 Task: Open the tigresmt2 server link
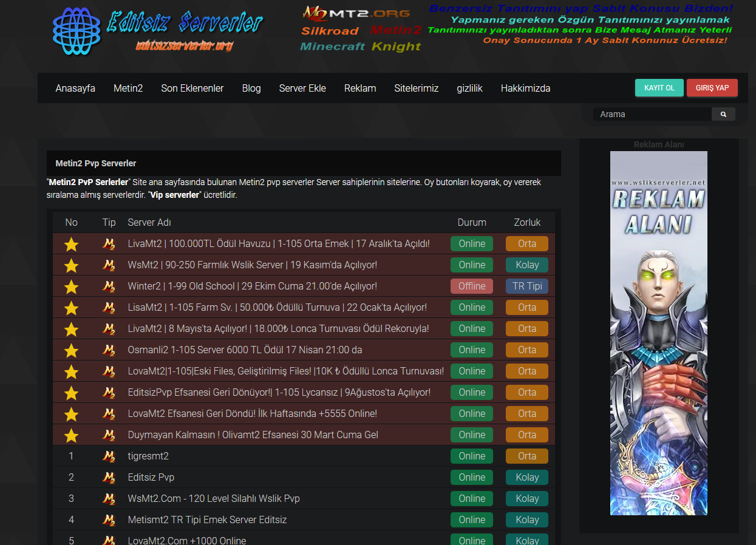[148, 456]
